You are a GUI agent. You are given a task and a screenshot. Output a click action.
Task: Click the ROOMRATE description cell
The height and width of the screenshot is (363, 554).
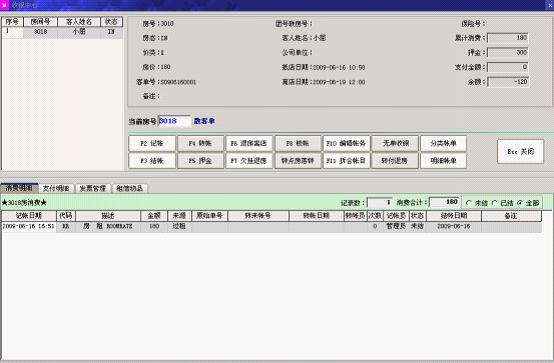(108, 226)
